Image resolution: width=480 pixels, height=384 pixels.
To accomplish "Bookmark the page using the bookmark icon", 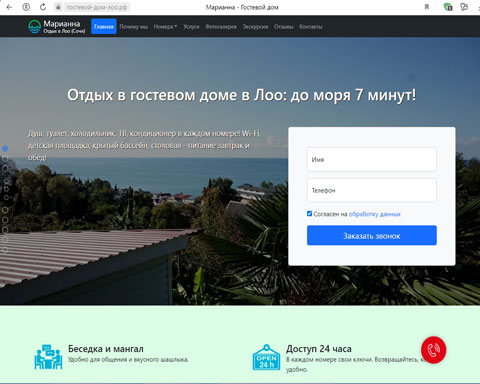I will pos(427,7).
